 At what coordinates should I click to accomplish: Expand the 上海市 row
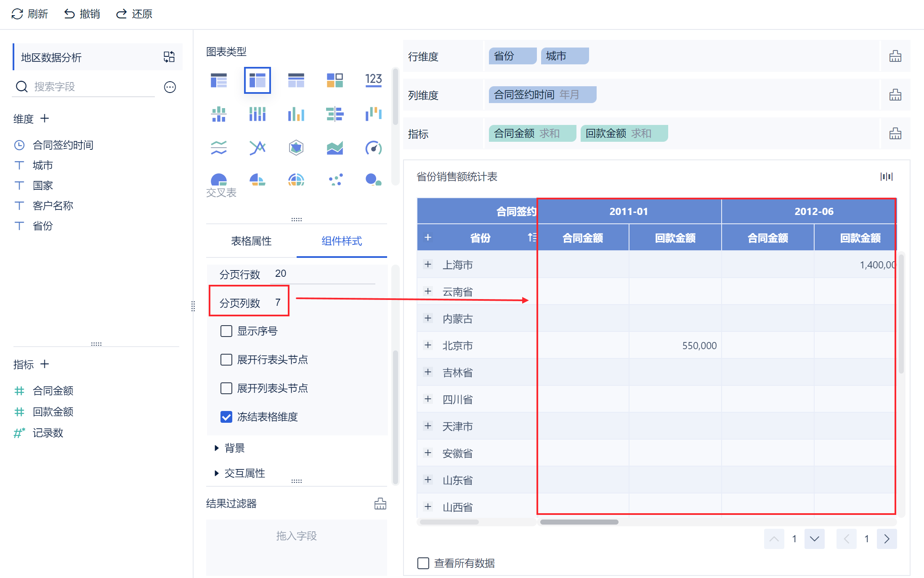coord(428,264)
